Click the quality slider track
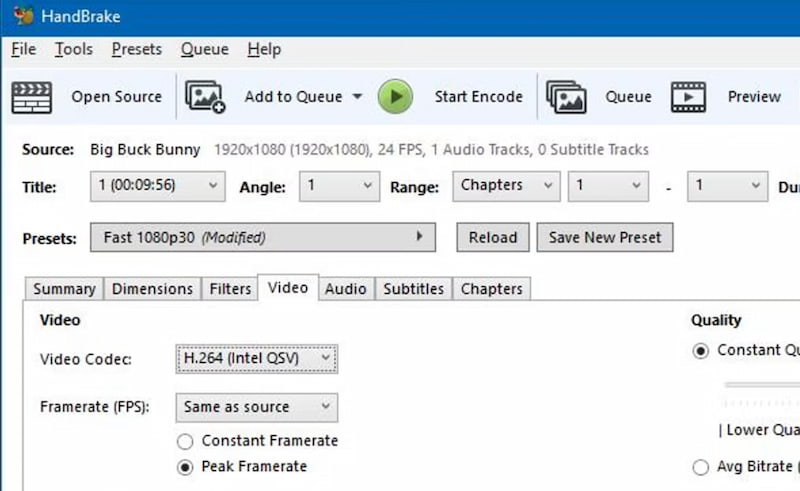Viewport: 800px width, 491px height. (x=762, y=384)
